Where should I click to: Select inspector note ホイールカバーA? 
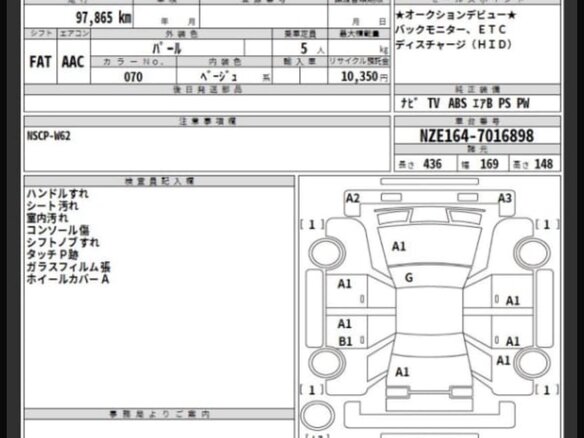click(x=68, y=279)
